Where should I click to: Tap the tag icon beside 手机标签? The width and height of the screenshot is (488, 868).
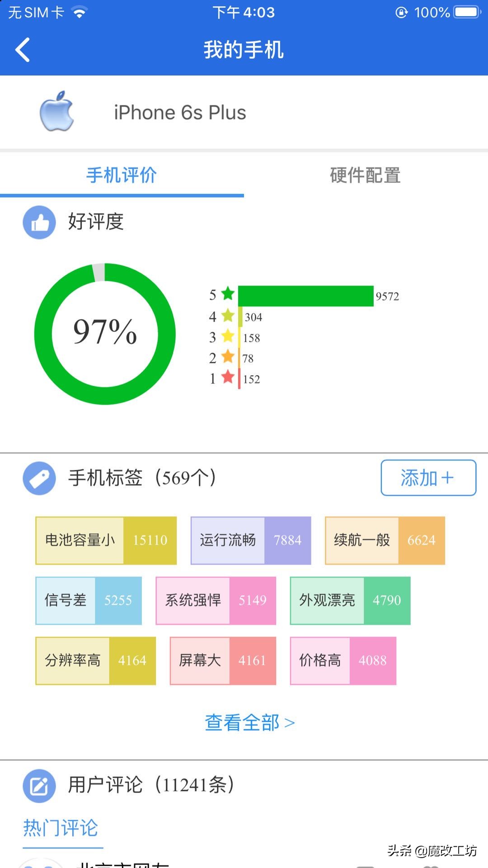coord(39,478)
